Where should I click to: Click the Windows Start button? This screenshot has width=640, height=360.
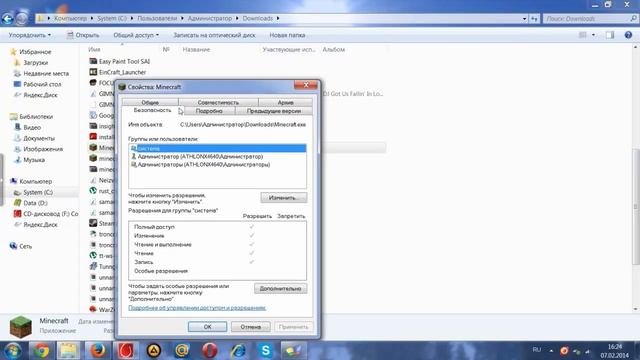(x=13, y=351)
